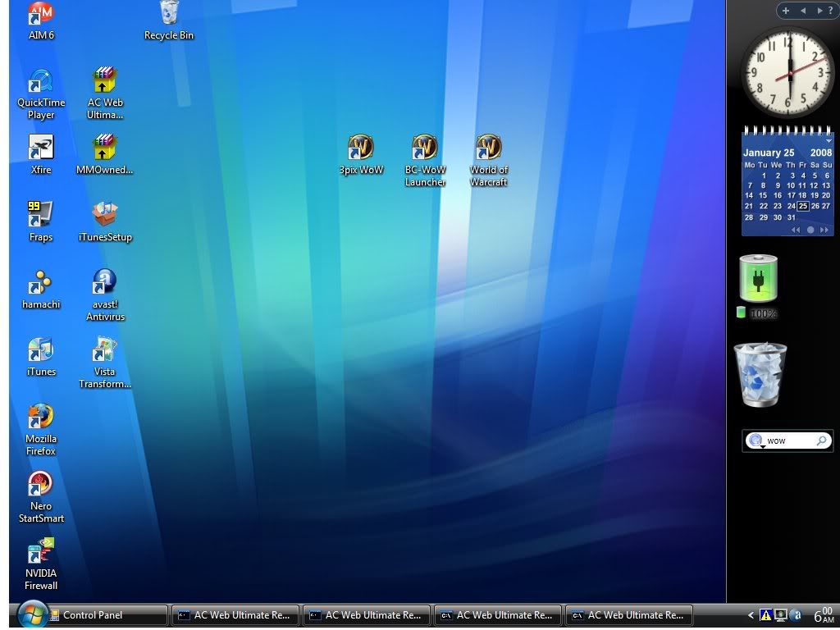Go to previous sidebar gadget page
The width and height of the screenshot is (840, 630).
(802, 11)
